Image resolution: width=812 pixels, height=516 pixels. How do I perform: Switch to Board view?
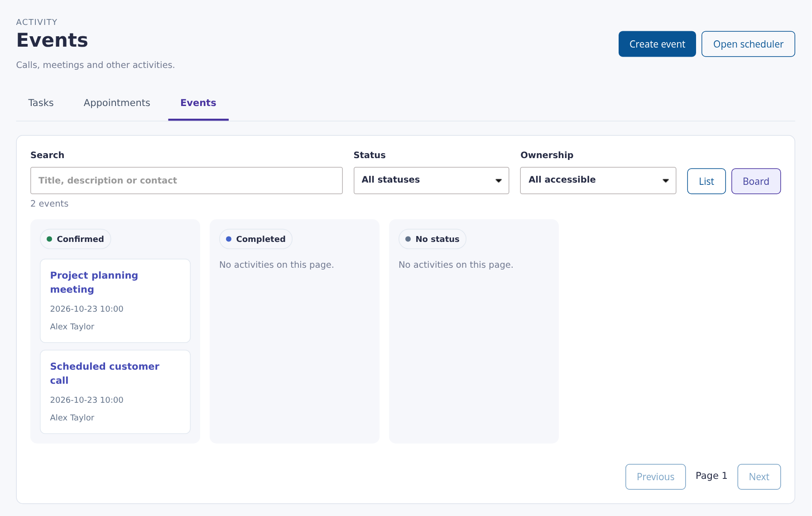point(756,181)
